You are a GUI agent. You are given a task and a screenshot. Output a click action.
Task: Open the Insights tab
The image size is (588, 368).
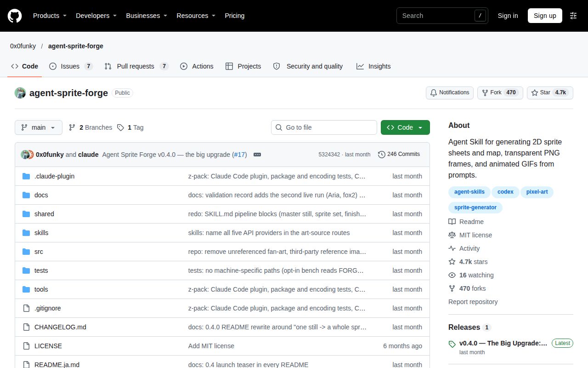[373, 66]
